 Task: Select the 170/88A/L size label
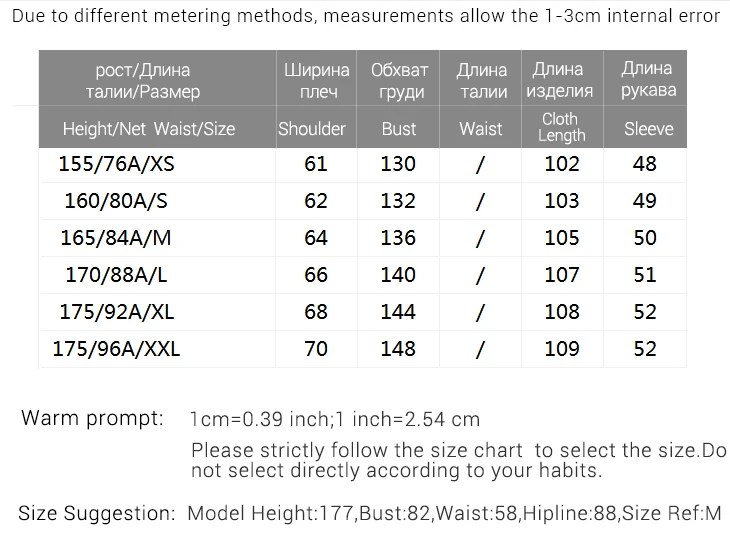[116, 275]
